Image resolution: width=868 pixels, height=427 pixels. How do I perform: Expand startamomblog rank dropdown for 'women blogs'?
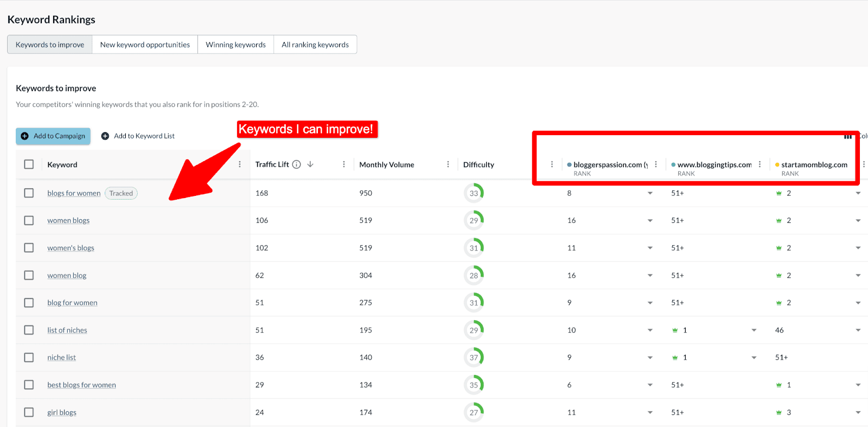click(x=858, y=221)
